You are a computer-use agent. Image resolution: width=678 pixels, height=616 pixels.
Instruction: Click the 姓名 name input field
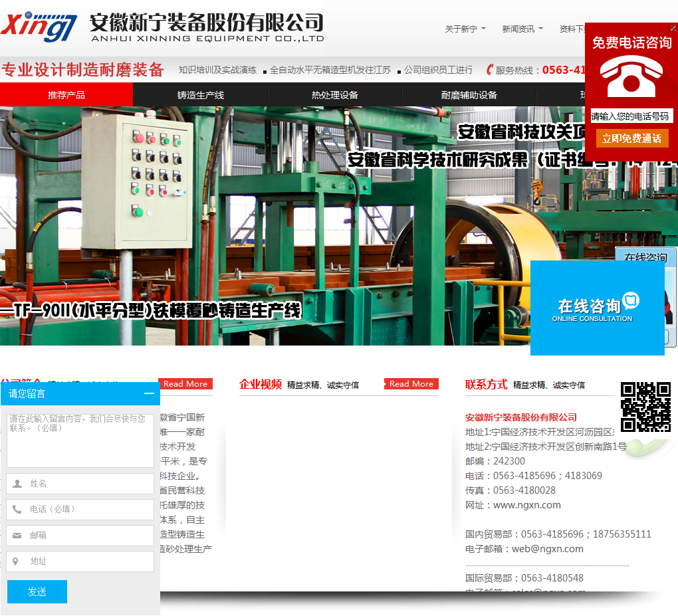tap(80, 483)
